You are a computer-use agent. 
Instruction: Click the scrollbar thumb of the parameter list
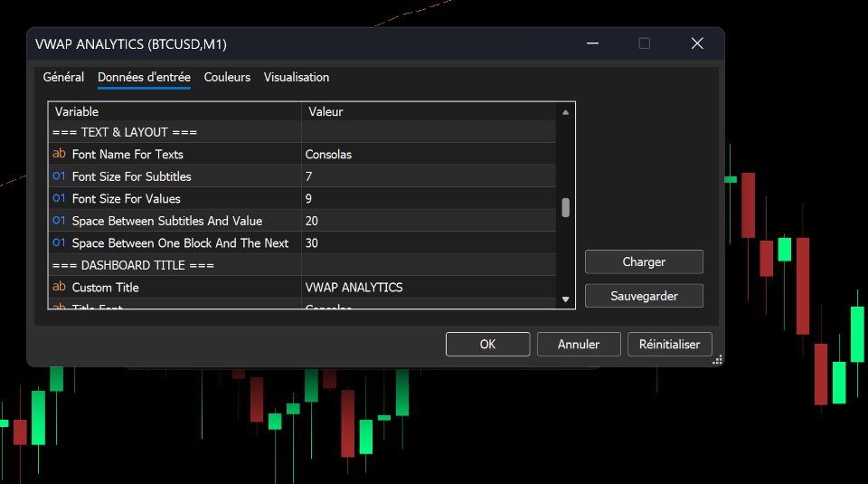tap(565, 208)
